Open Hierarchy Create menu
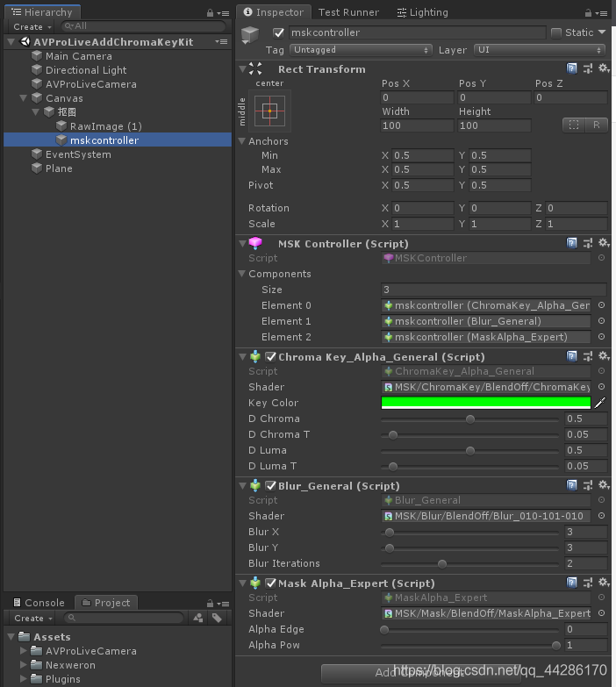Screen dimensions: 616x687 click(32, 26)
